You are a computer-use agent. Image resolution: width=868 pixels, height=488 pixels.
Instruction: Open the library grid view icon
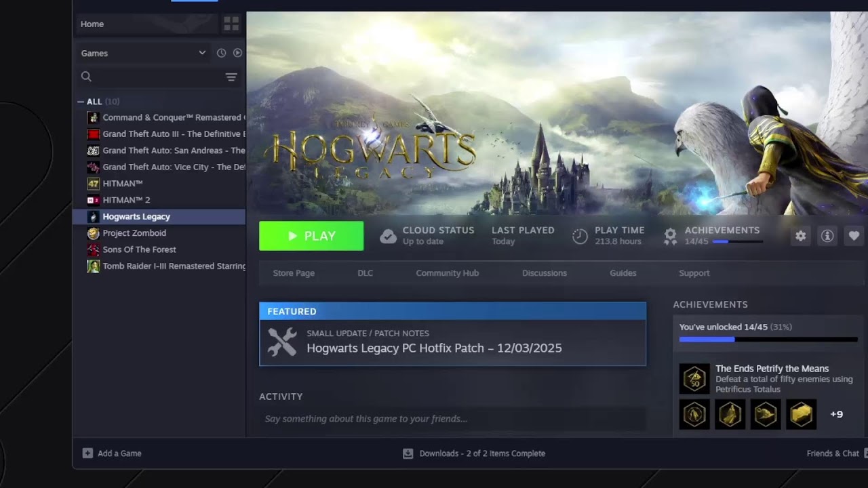click(231, 24)
